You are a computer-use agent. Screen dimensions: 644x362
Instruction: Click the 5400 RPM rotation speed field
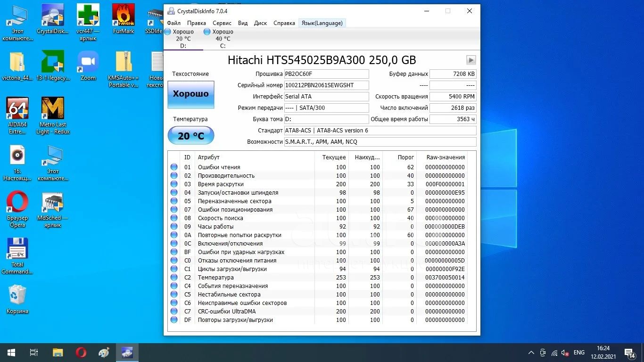pyautogui.click(x=453, y=97)
